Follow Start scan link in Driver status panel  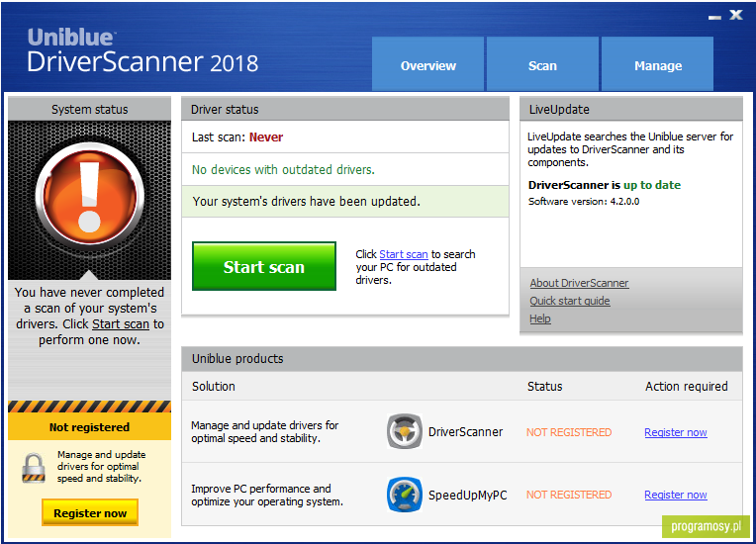pos(404,254)
